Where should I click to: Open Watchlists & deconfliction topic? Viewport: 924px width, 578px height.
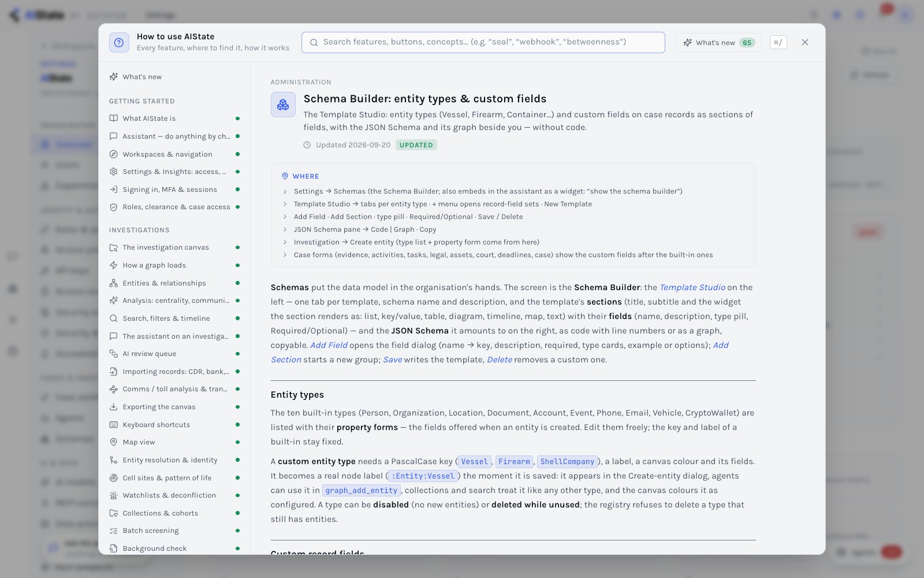pyautogui.click(x=174, y=495)
